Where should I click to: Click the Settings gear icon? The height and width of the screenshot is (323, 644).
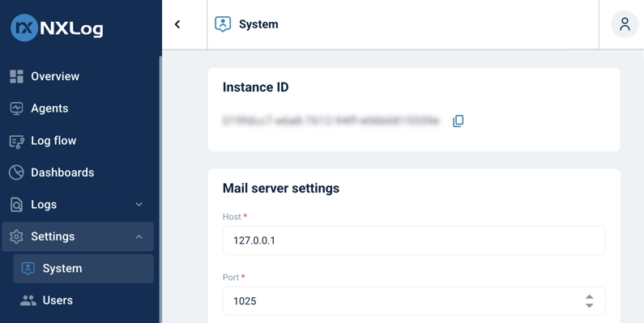[16, 236]
